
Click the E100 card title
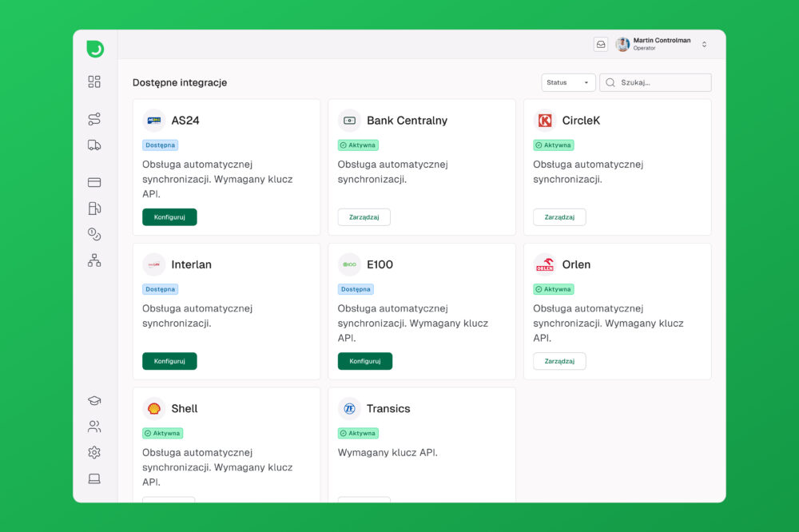pyautogui.click(x=380, y=264)
